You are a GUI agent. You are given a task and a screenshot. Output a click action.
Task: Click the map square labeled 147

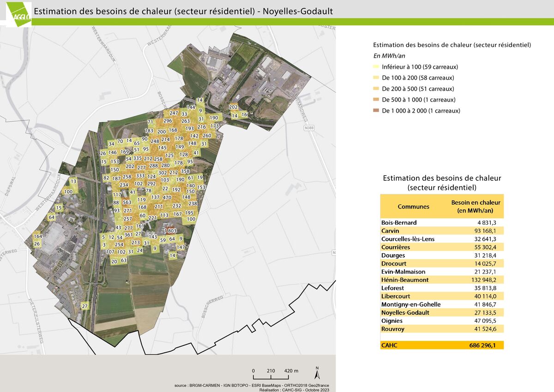click(181, 247)
